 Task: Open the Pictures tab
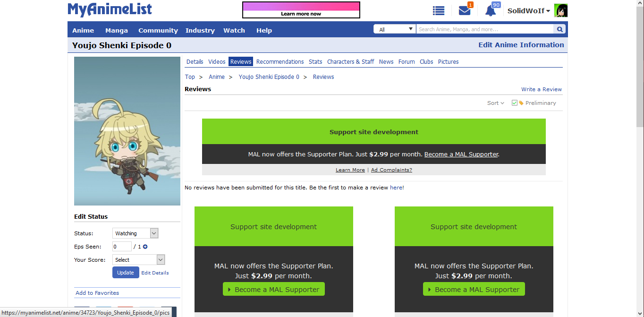click(x=449, y=62)
